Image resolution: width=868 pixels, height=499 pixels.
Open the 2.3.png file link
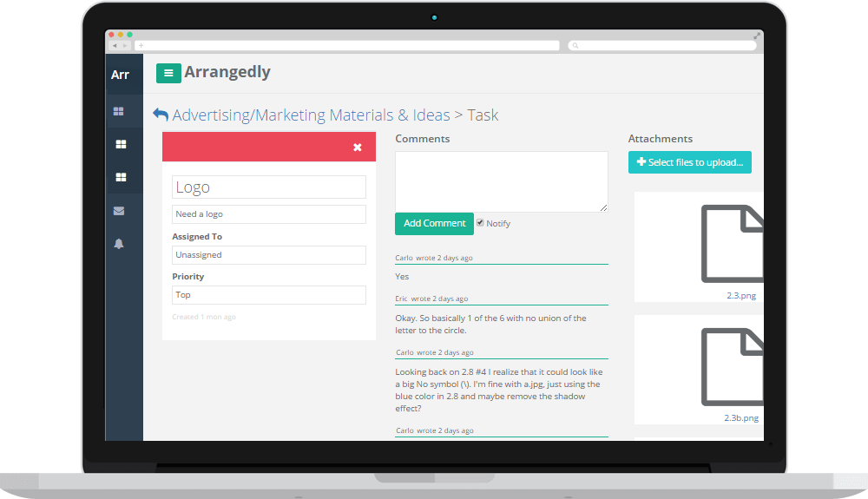741,295
